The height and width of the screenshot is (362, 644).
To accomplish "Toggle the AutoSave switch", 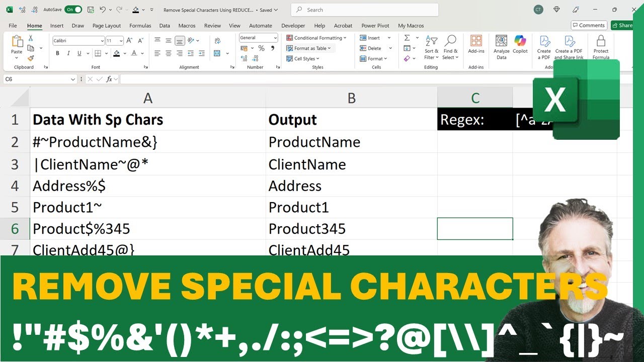I will (x=73, y=10).
